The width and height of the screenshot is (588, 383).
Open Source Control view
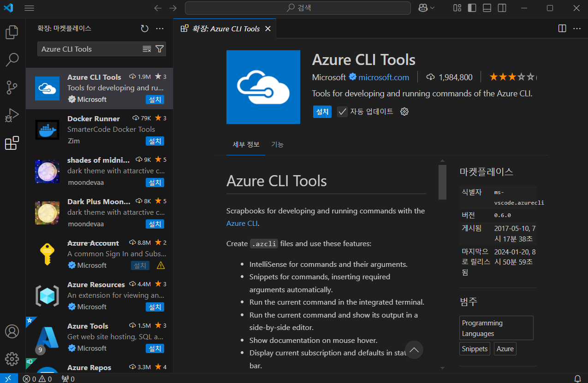pos(12,87)
